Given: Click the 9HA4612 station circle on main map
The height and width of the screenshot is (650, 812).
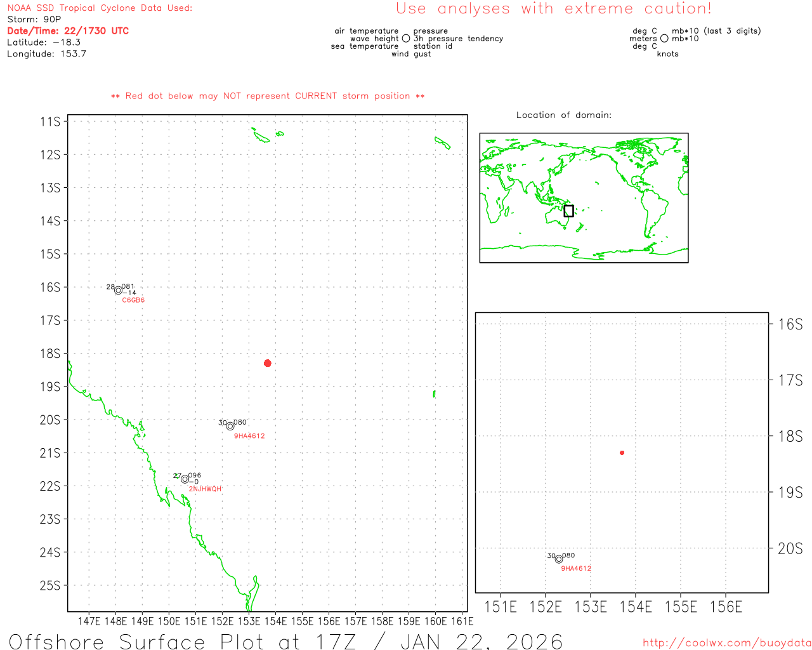Looking at the screenshot, I should [230, 426].
